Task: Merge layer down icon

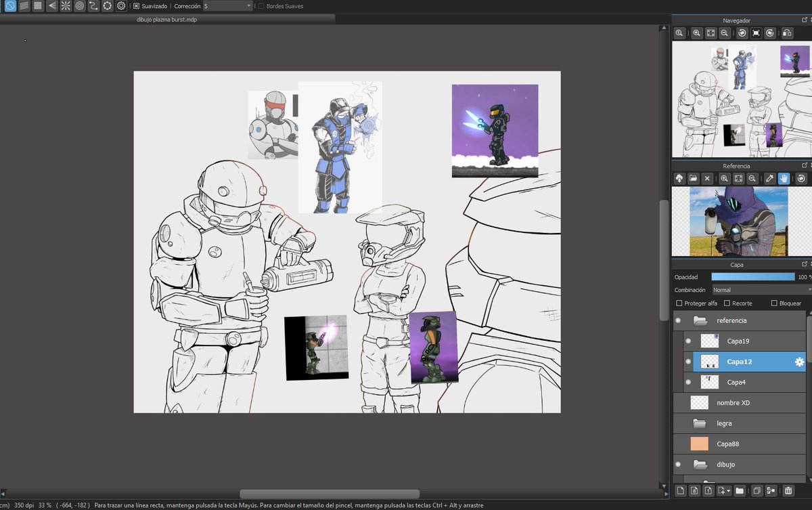Action: coord(771,490)
